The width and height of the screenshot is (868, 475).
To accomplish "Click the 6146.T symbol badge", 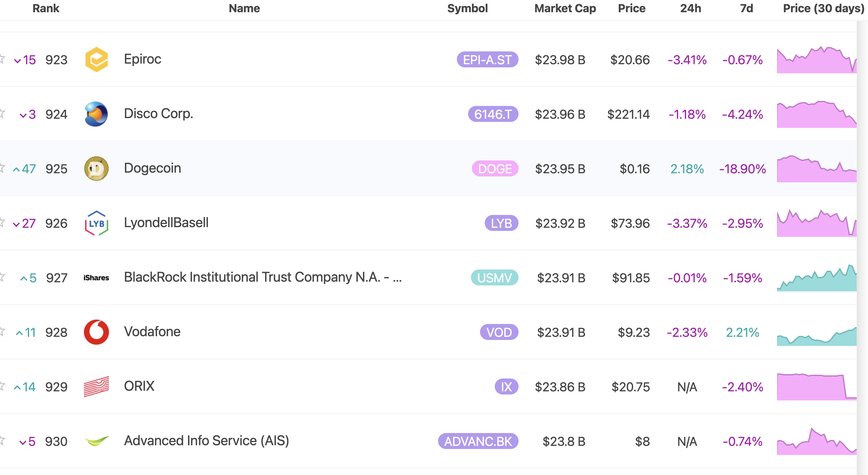I will click(x=493, y=114).
